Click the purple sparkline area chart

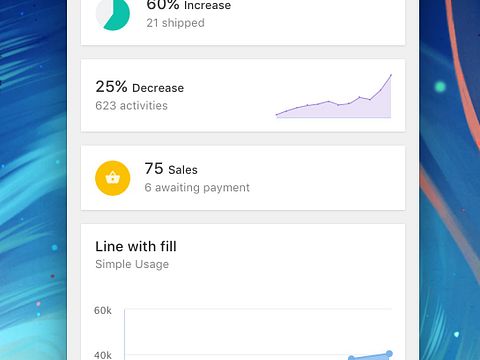(x=334, y=96)
